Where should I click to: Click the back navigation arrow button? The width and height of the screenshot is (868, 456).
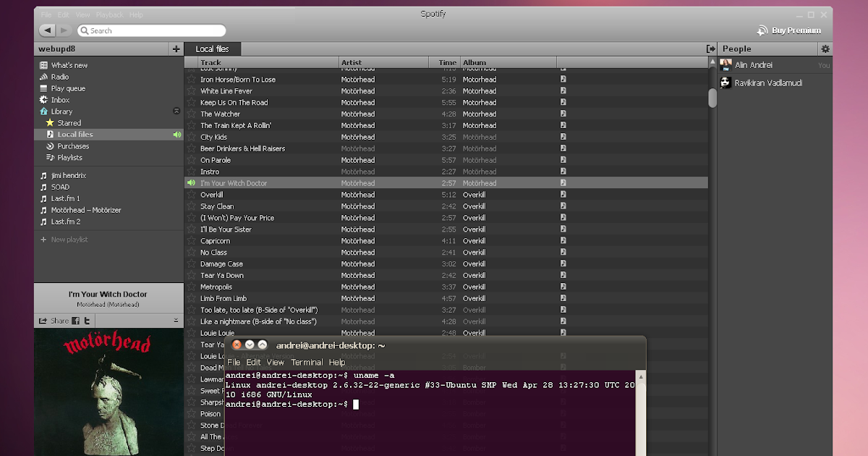coord(47,30)
